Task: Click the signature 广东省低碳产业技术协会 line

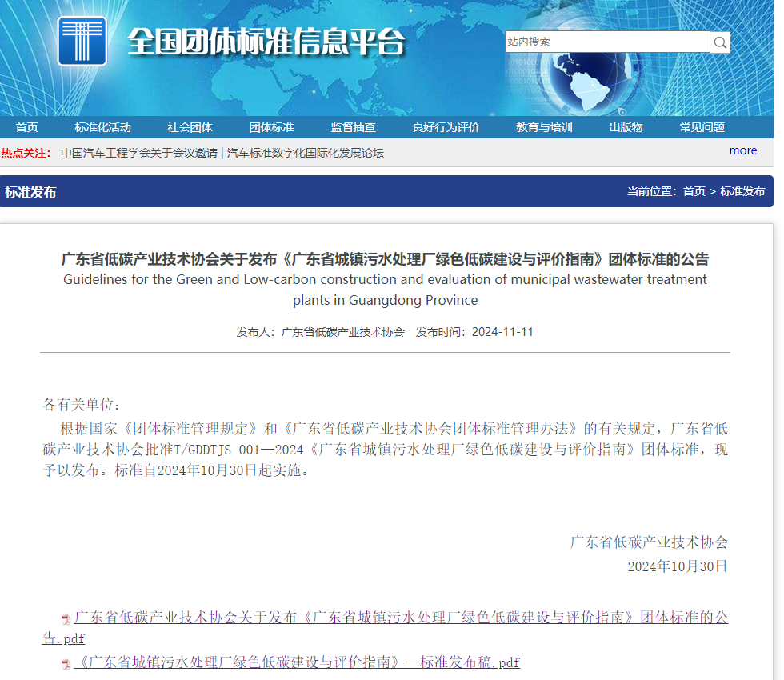Action: [649, 542]
